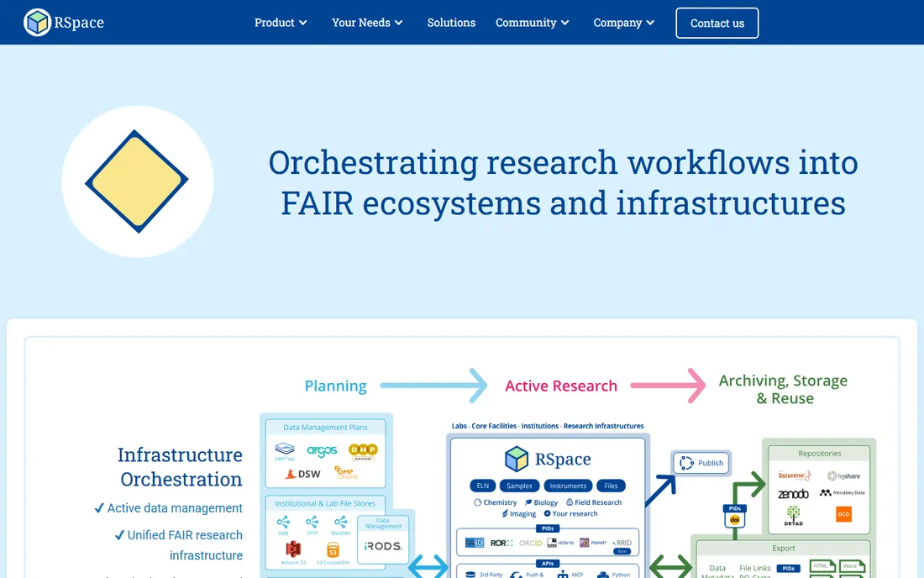Expand the Community dropdown chevron
This screenshot has width=924, height=578.
tap(565, 23)
